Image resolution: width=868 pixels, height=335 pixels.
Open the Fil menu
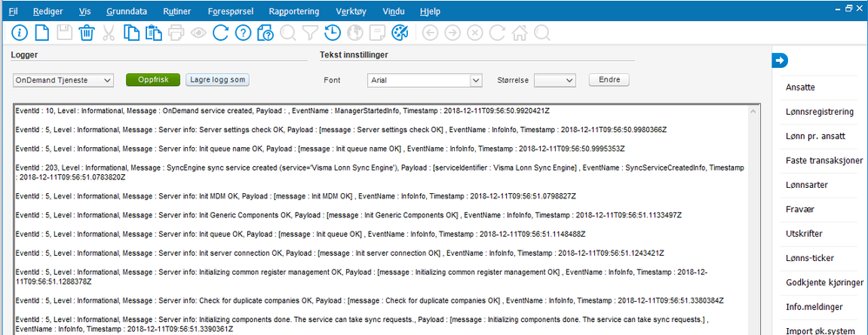pos(13,11)
